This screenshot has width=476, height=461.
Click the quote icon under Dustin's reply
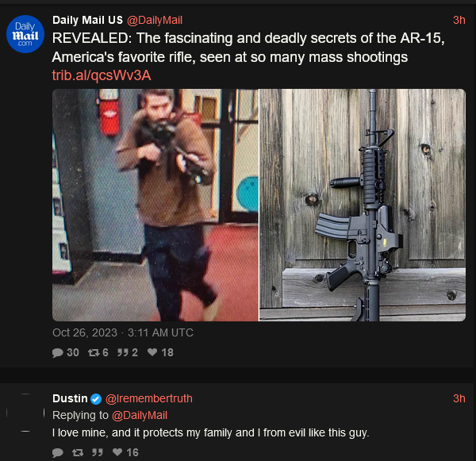[x=98, y=452]
